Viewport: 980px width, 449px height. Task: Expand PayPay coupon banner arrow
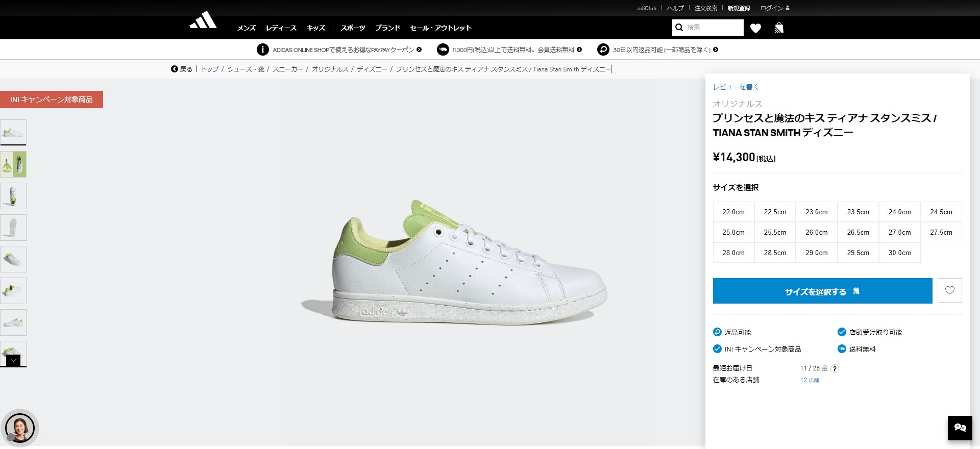click(x=419, y=49)
